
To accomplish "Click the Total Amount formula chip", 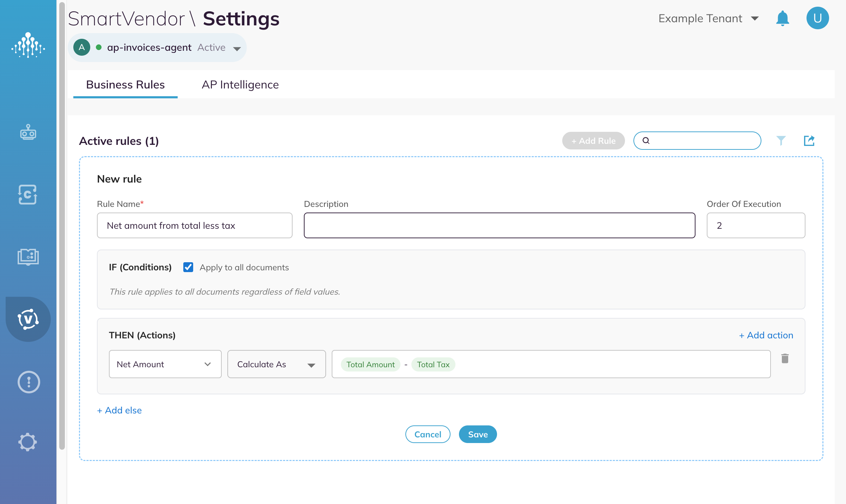I will (370, 364).
